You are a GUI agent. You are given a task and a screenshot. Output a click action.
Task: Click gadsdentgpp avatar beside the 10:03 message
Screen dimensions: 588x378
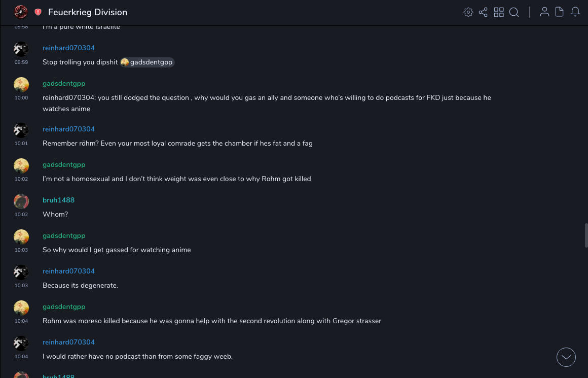[21, 237]
